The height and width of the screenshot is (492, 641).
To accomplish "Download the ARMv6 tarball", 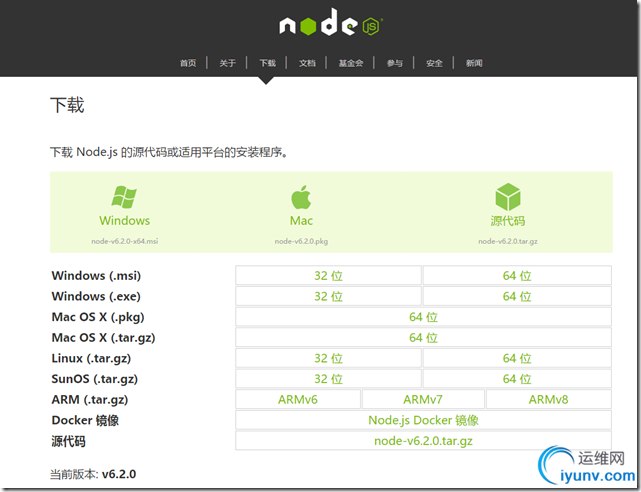I will click(298, 399).
